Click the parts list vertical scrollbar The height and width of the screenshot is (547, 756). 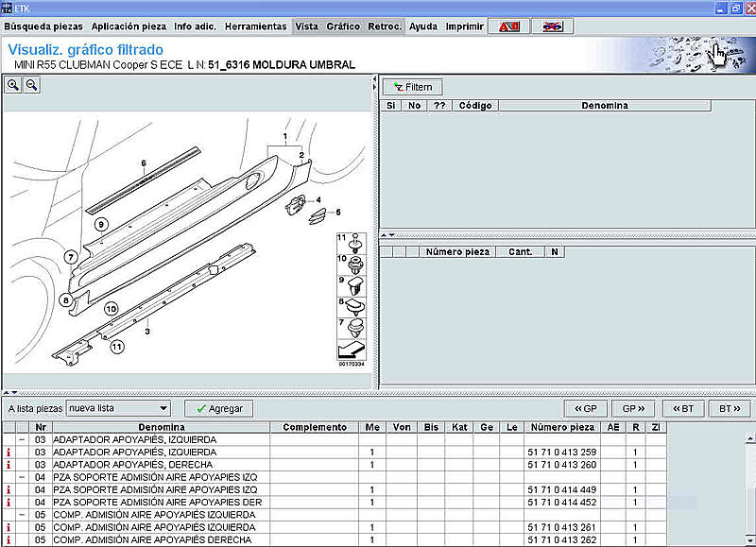tap(749, 487)
